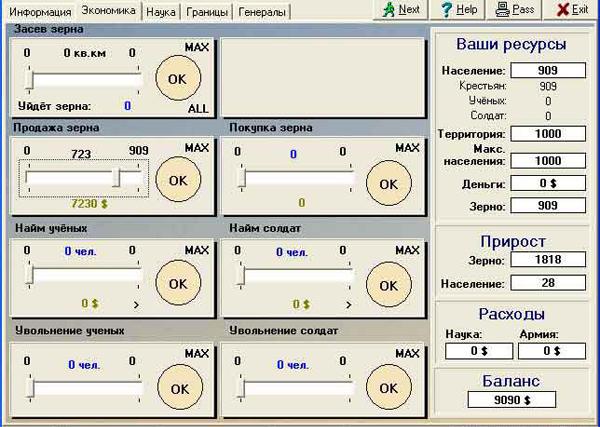This screenshot has width=600, height=427.
Task: Confirm grain sowing with OK in Засев зерна
Action: click(178, 78)
